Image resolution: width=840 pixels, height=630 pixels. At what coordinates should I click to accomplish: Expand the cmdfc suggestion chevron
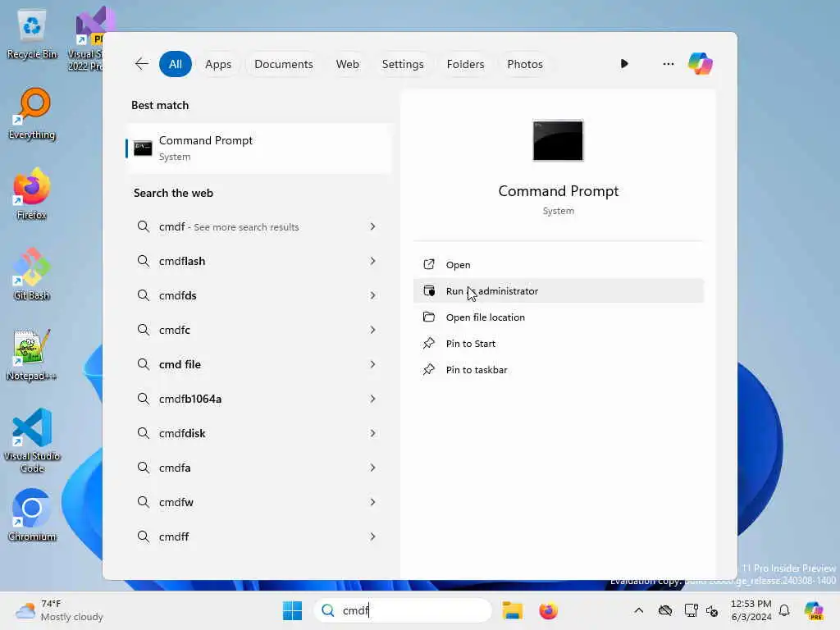pos(373,330)
